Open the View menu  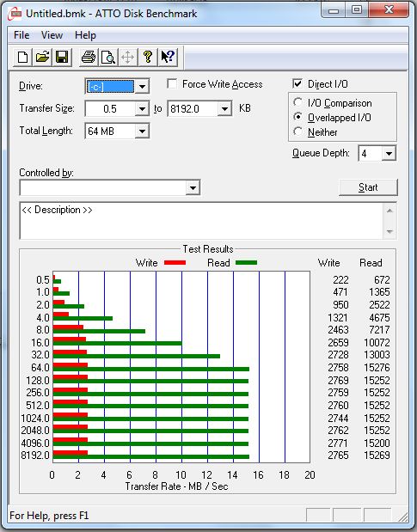(52, 35)
